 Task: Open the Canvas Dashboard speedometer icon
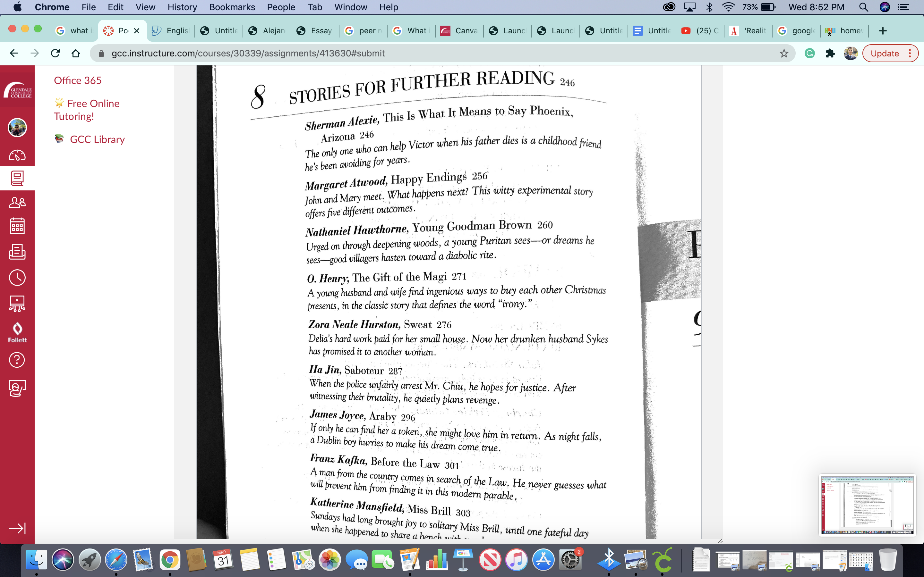coord(17,155)
